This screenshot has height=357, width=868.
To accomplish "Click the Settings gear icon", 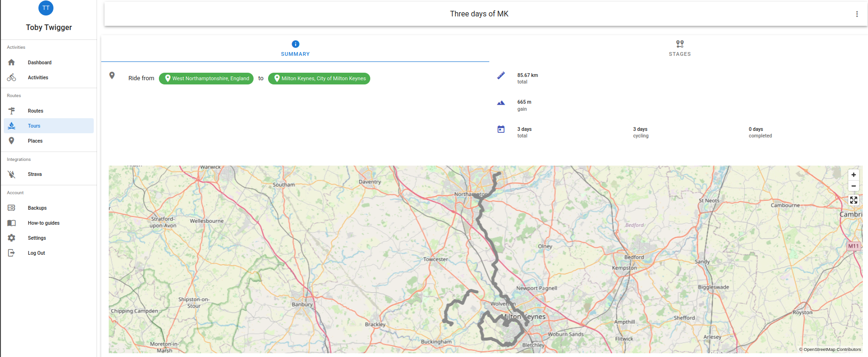I will (12, 238).
